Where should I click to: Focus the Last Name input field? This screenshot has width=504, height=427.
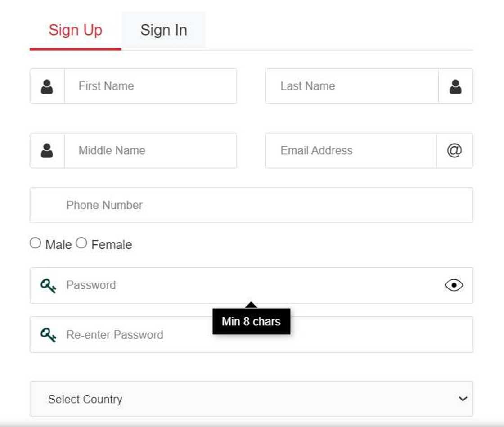click(x=352, y=86)
